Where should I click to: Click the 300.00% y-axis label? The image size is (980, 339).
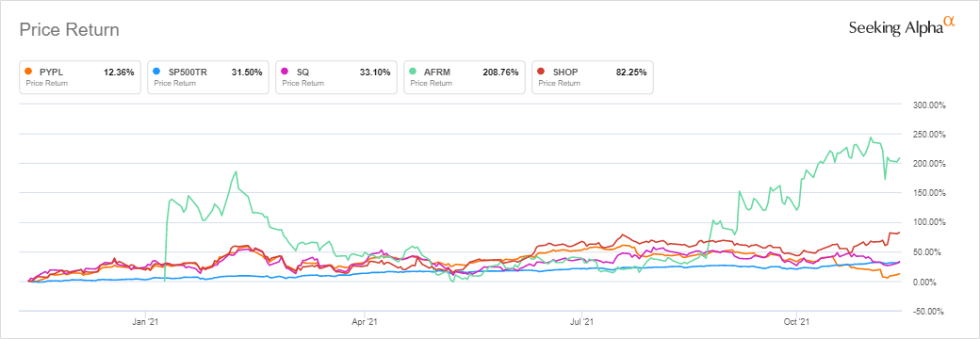click(x=929, y=105)
